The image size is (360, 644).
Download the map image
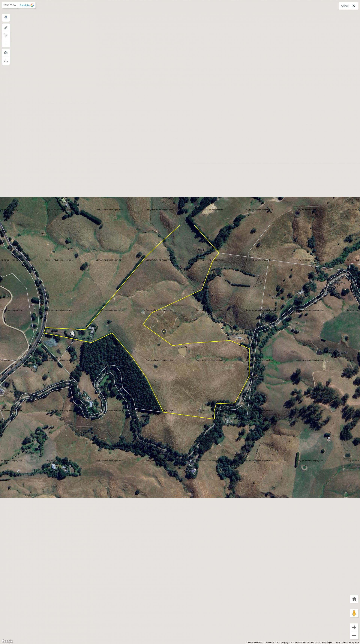tap(6, 61)
